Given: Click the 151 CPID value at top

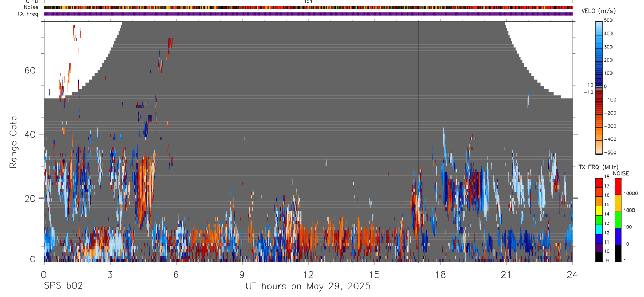Looking at the screenshot, I should coord(308,2).
